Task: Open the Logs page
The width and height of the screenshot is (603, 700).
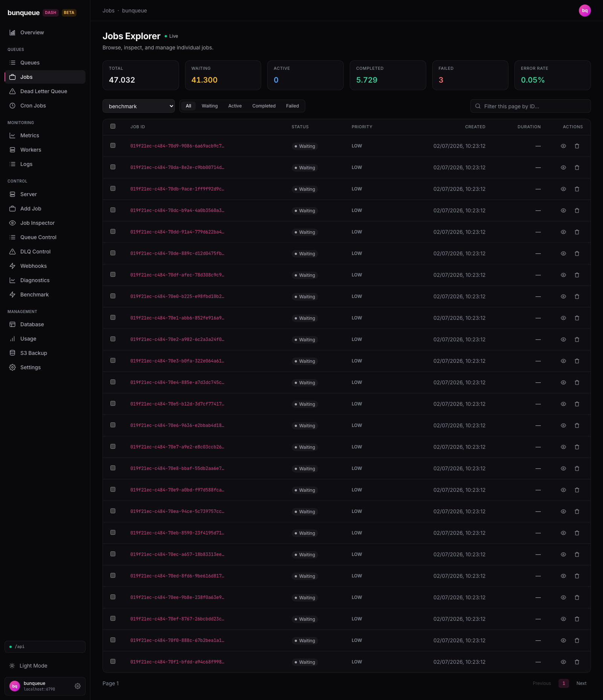Action: (45, 164)
